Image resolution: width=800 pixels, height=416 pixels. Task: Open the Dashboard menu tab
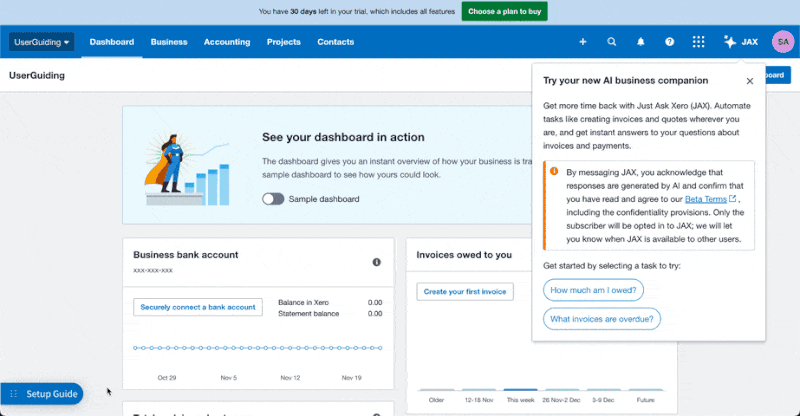[112, 42]
